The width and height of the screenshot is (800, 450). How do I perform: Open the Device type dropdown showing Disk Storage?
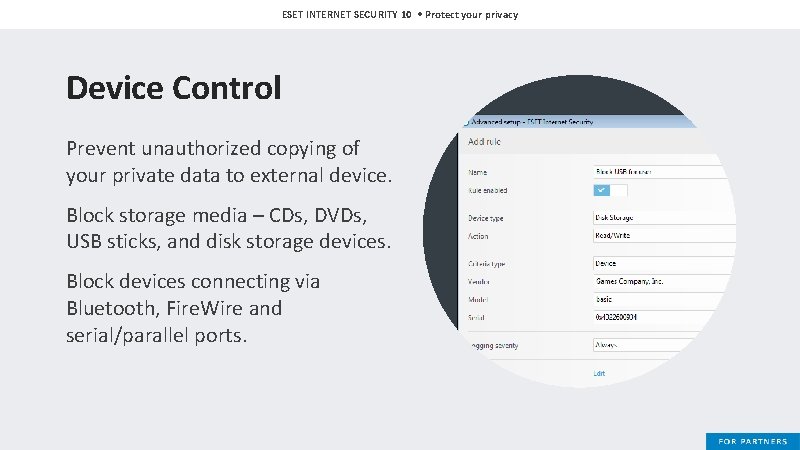664,217
